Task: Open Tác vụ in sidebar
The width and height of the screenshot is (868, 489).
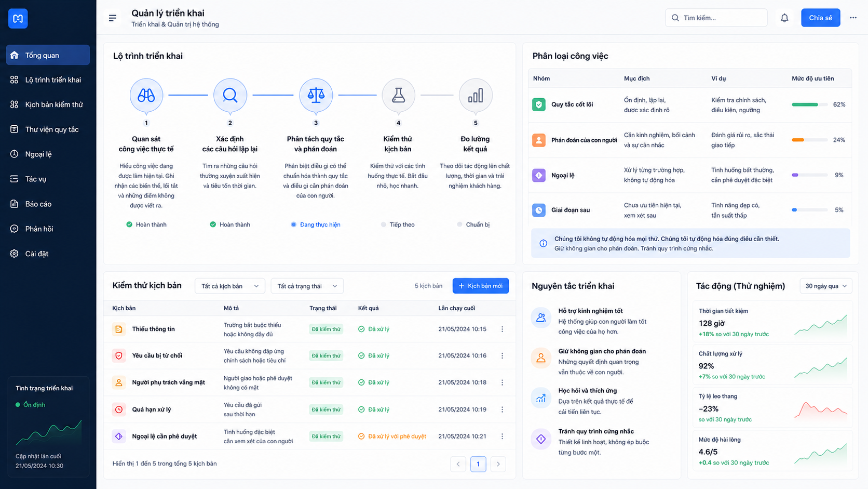Action: (x=48, y=179)
